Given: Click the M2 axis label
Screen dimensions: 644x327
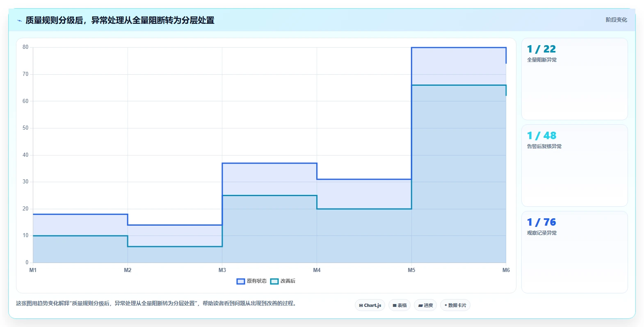Looking at the screenshot, I should coord(128,270).
